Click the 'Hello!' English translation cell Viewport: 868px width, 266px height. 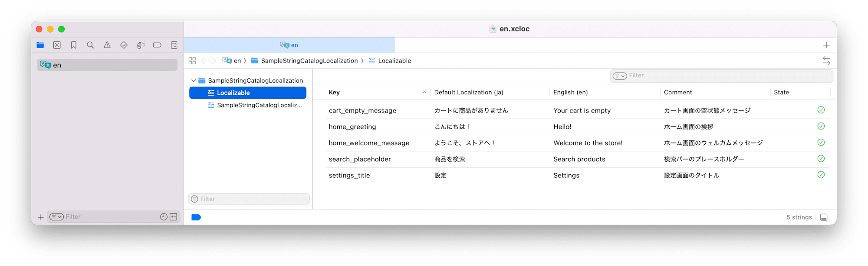point(562,127)
